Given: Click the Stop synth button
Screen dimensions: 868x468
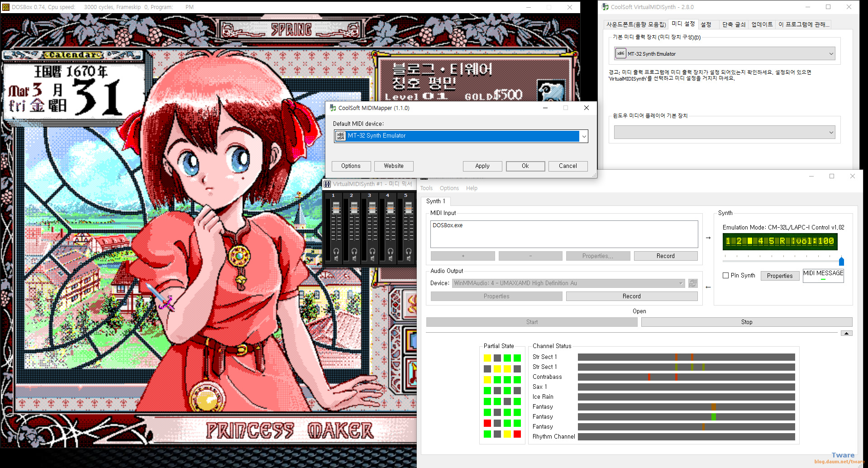Looking at the screenshot, I should coord(747,322).
